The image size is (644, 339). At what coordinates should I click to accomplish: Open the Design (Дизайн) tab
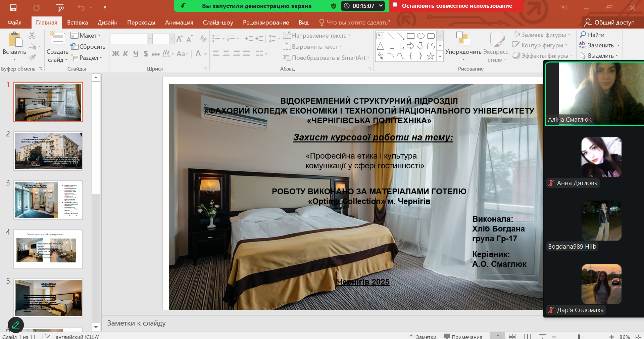pyautogui.click(x=107, y=23)
